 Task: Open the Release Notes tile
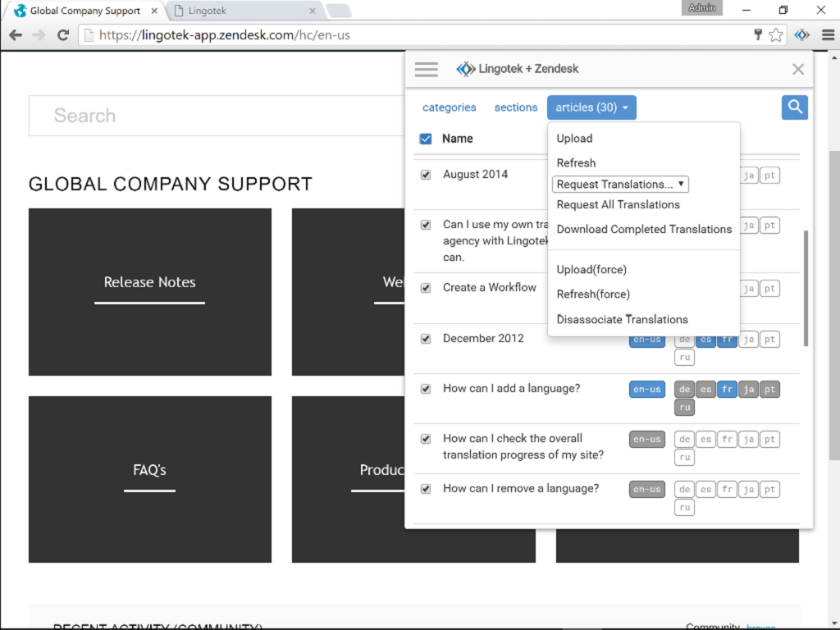149,283
